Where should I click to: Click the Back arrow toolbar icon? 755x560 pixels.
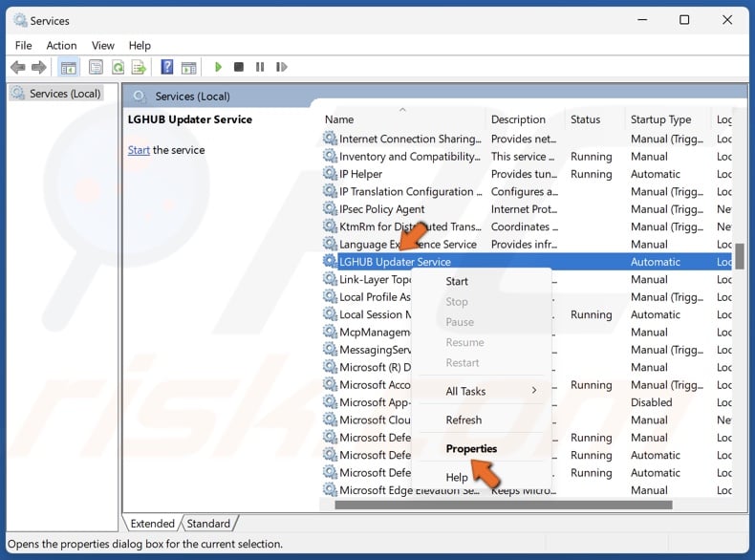[x=18, y=67]
